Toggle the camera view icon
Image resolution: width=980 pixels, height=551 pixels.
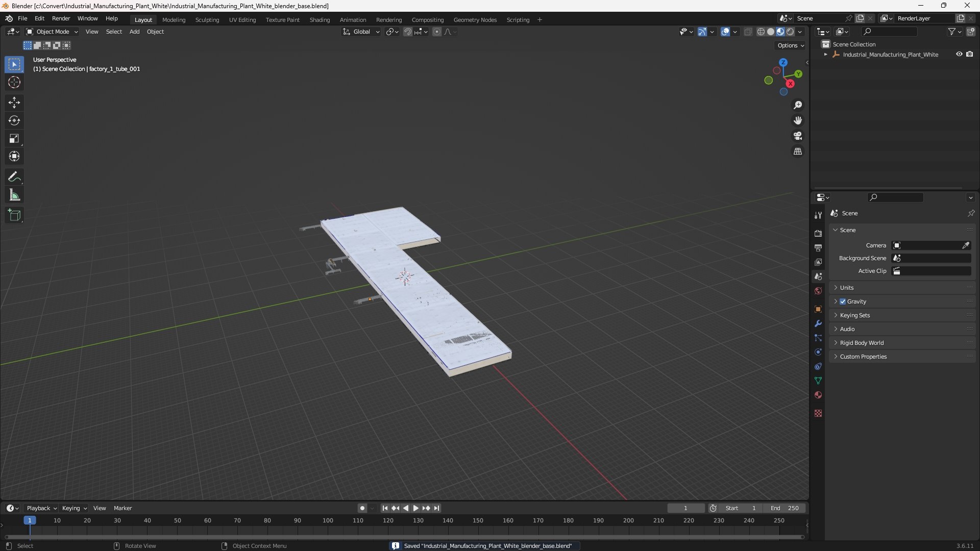(x=798, y=136)
